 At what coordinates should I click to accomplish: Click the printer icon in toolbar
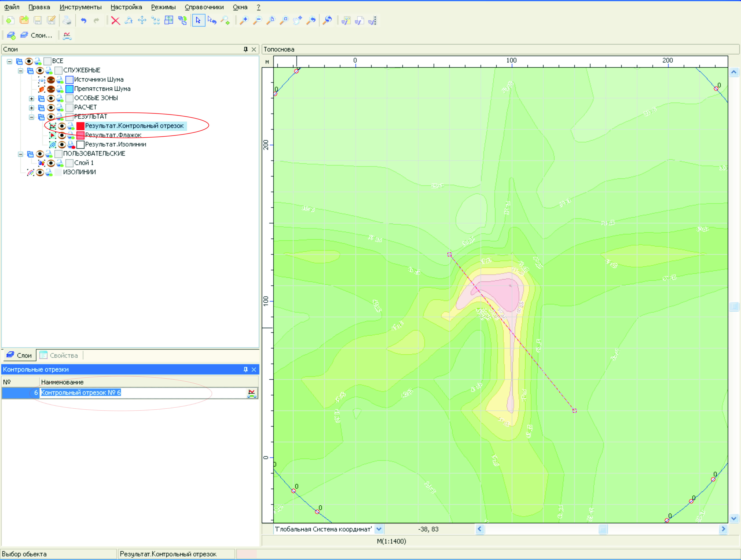(x=67, y=21)
